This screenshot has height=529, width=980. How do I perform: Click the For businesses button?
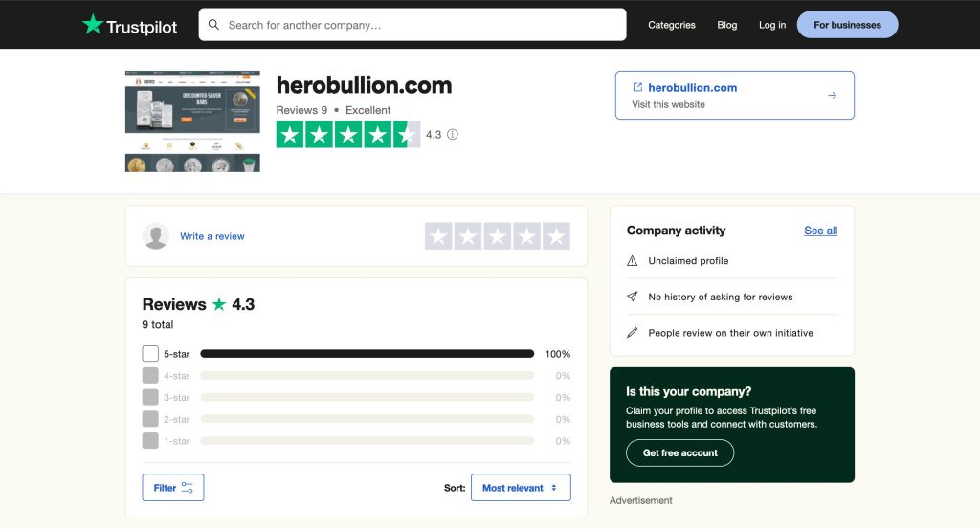[x=847, y=25]
